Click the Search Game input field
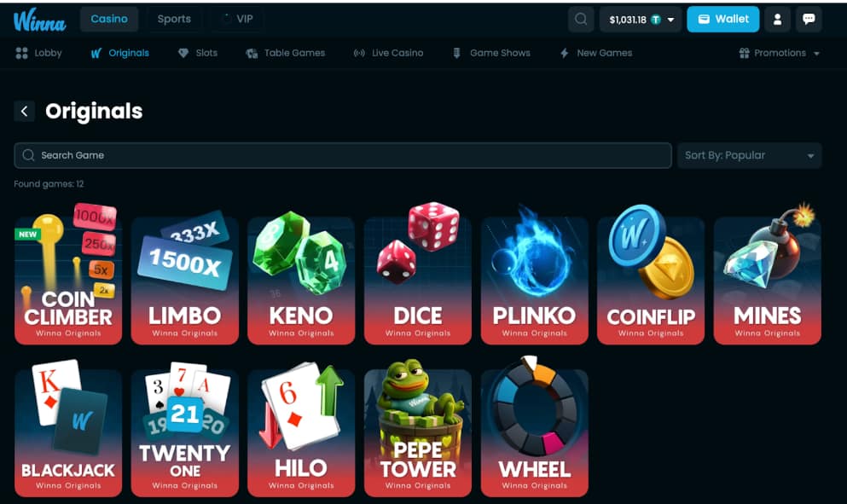Screen dimensions: 847x504 tap(343, 155)
